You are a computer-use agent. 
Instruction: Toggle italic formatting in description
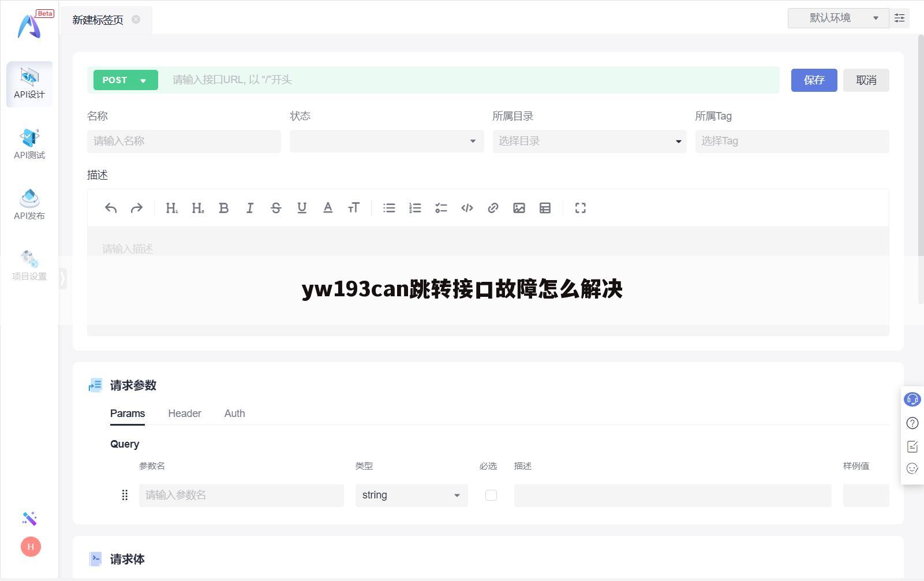tap(250, 208)
